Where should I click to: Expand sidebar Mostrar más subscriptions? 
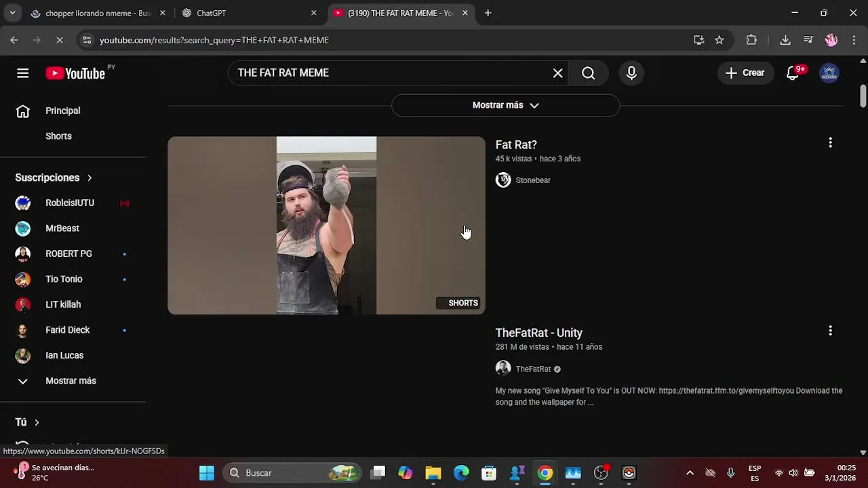click(x=73, y=381)
